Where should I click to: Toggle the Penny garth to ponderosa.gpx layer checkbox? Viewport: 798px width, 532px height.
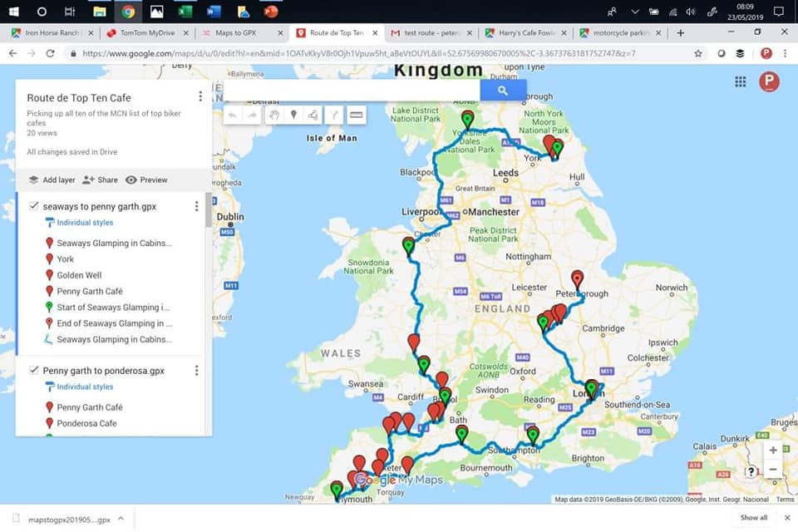click(33, 370)
